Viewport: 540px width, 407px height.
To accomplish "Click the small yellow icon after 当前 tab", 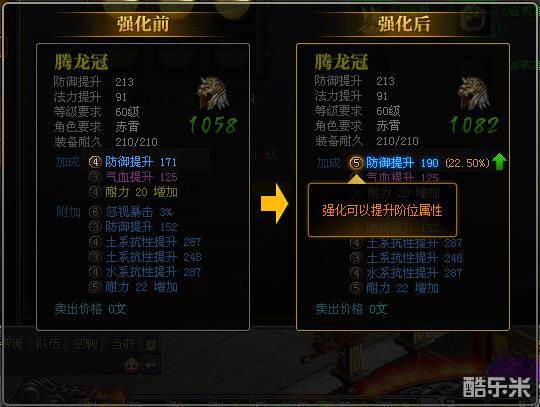I will coord(151,344).
